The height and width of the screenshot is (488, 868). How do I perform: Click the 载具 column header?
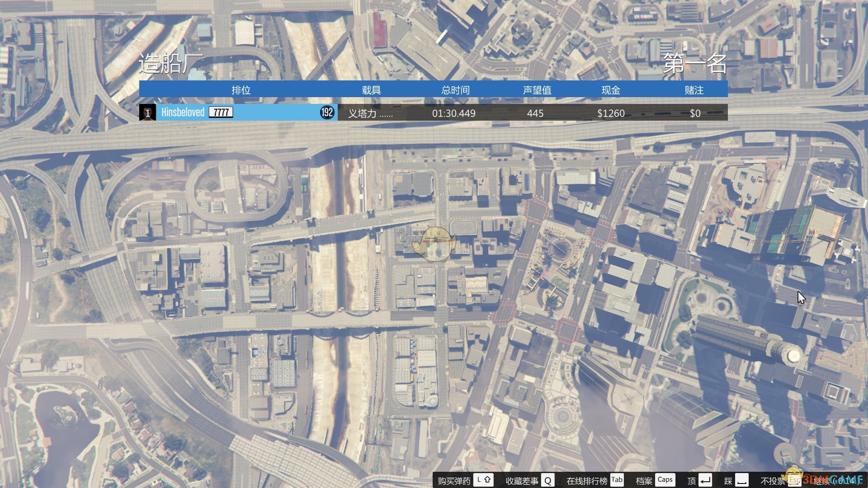[x=371, y=90]
